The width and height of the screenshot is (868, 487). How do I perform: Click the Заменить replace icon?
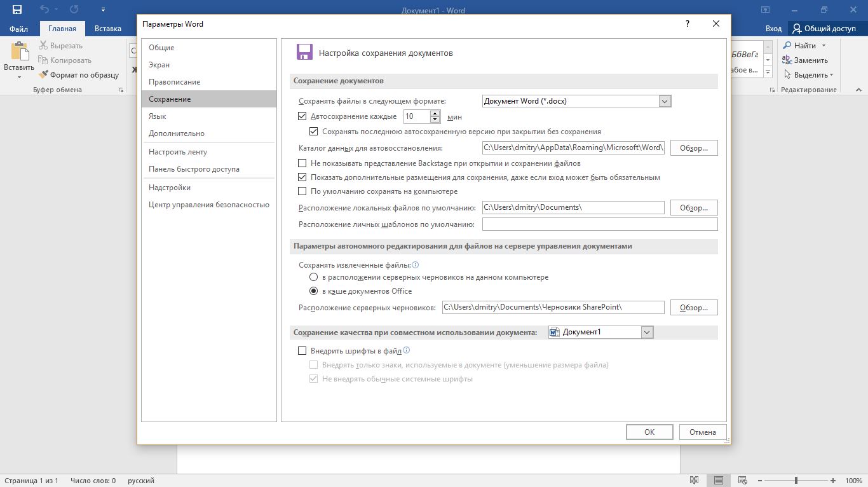[787, 60]
